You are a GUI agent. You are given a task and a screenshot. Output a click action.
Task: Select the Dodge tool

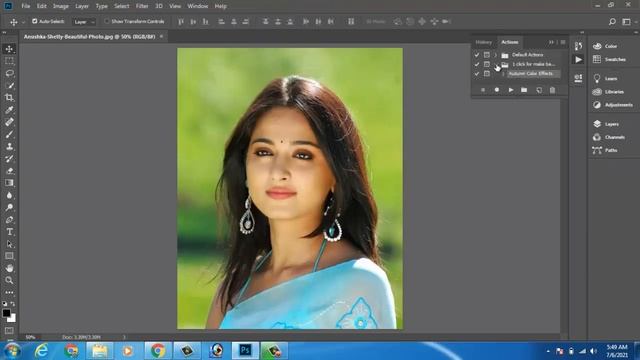pos(9,207)
